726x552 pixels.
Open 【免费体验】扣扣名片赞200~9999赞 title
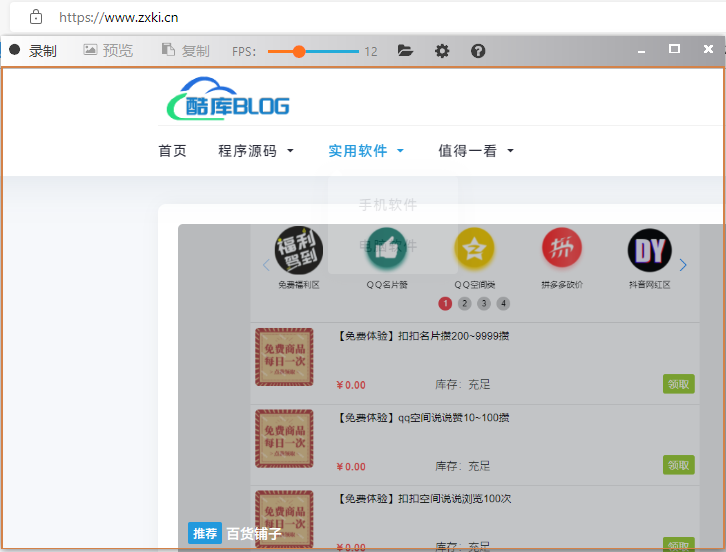point(423,336)
